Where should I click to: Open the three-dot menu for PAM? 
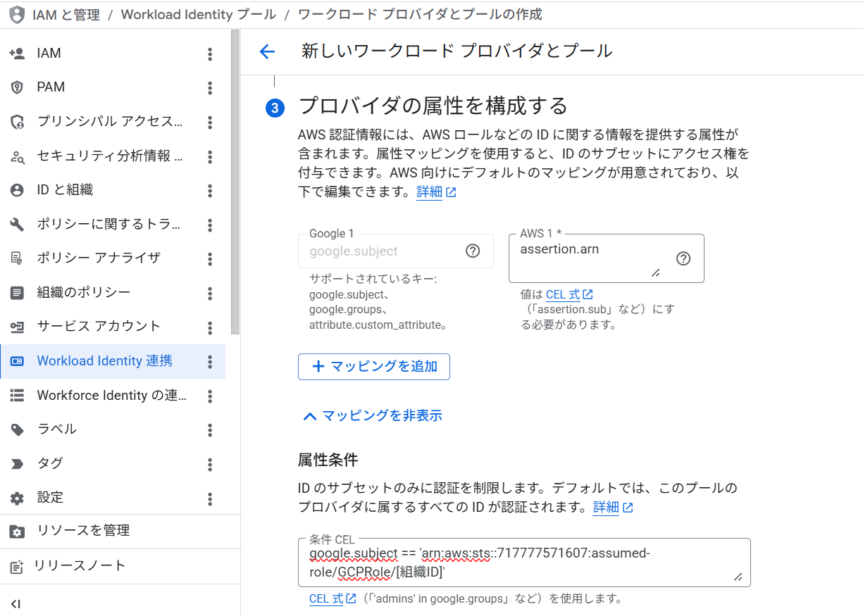tap(210, 87)
